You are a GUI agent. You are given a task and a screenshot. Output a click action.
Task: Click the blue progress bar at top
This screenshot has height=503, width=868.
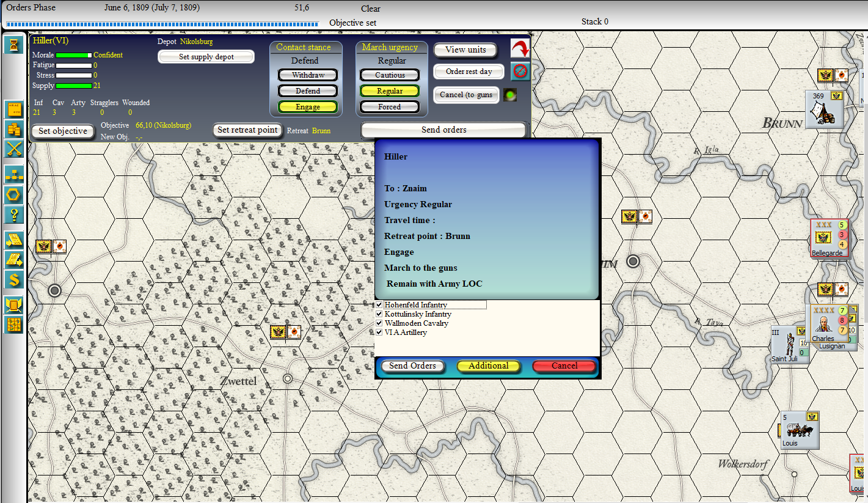coord(162,24)
